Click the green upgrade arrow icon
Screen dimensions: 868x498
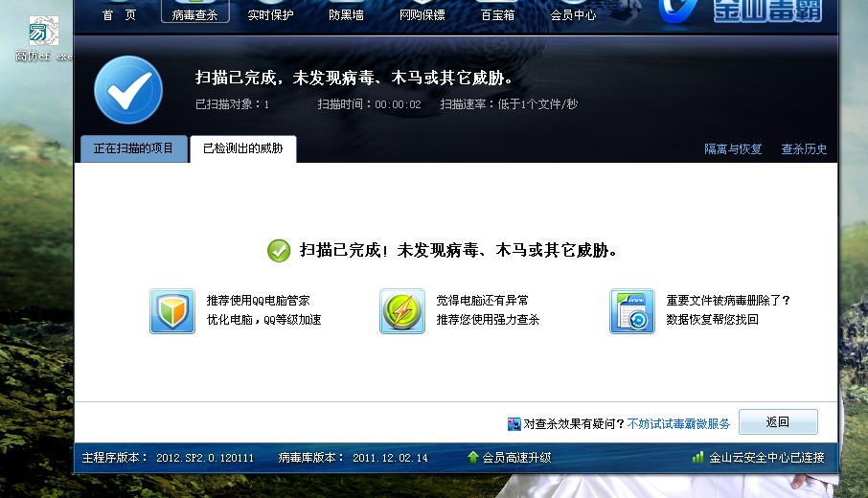(x=472, y=457)
